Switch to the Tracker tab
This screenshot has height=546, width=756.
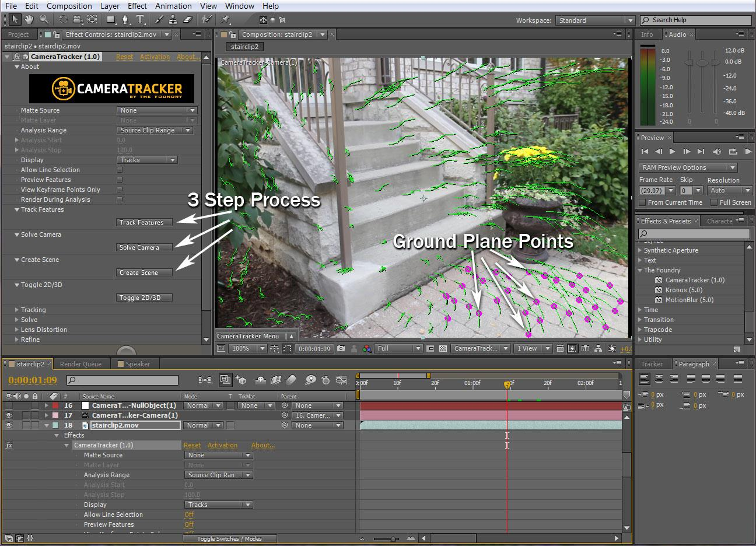pos(652,364)
